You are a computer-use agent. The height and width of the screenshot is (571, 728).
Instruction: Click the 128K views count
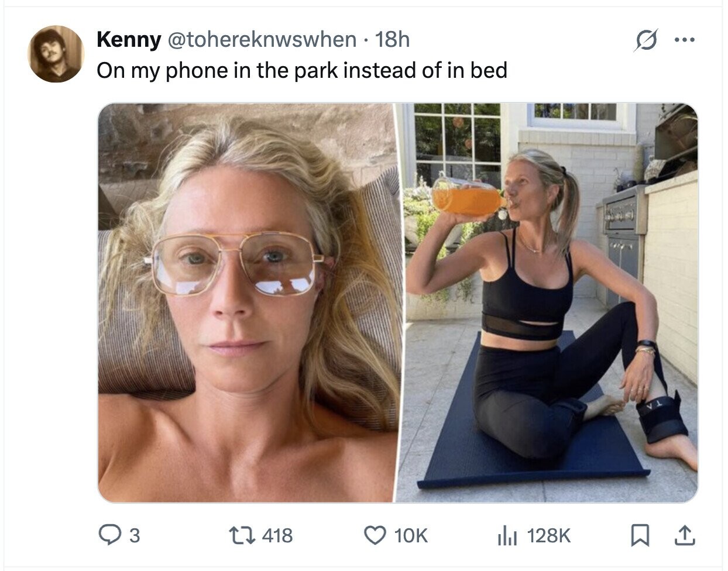(x=548, y=535)
